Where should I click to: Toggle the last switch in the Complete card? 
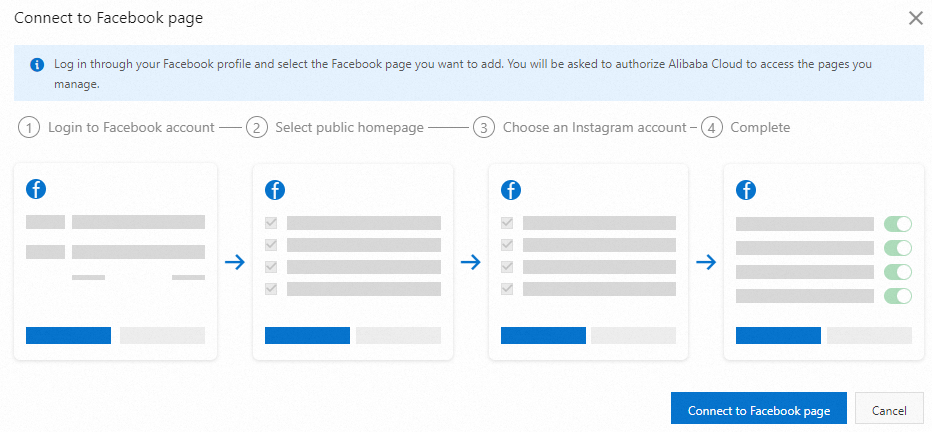(x=898, y=296)
